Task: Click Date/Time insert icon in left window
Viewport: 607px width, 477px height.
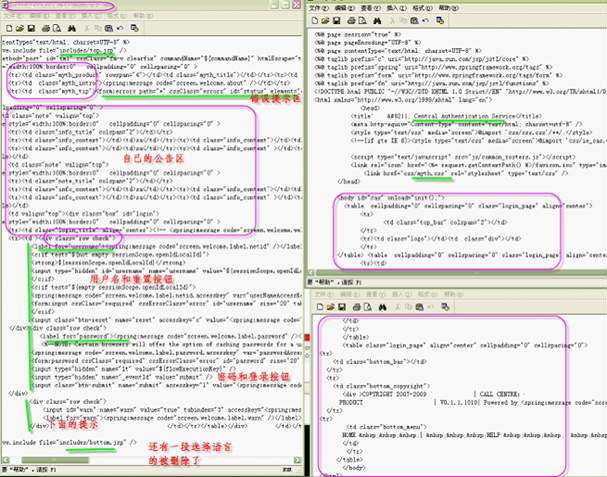Action: [x=134, y=28]
